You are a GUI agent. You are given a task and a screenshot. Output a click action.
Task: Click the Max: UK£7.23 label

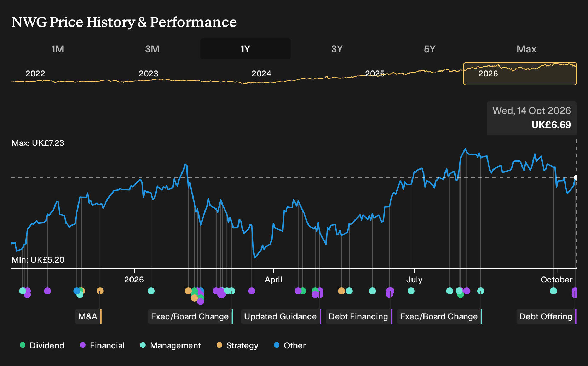(38, 143)
